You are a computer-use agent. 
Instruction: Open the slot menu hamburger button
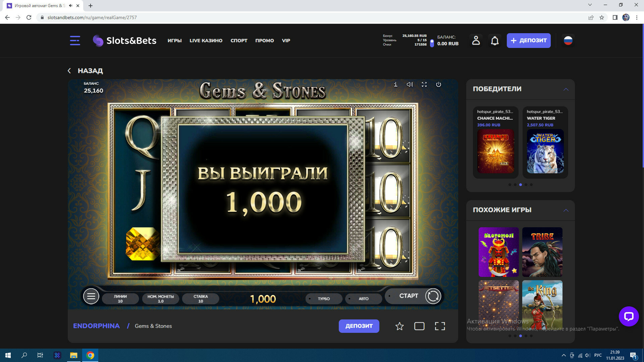91,296
